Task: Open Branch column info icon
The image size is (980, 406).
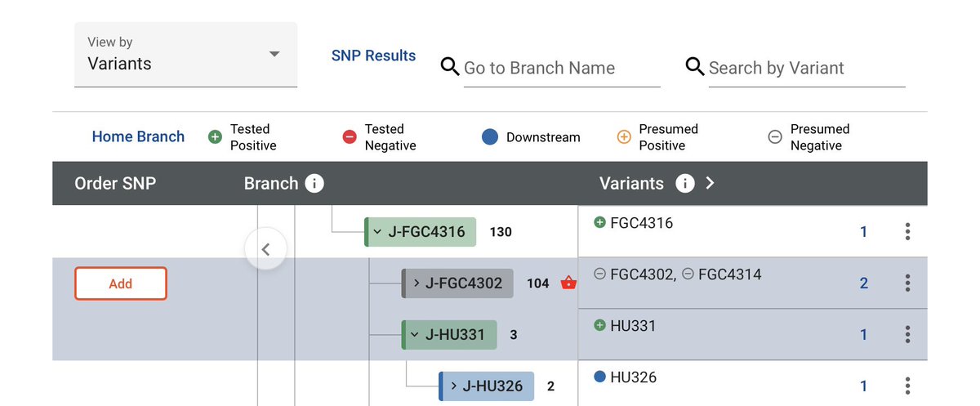Action: tap(314, 183)
